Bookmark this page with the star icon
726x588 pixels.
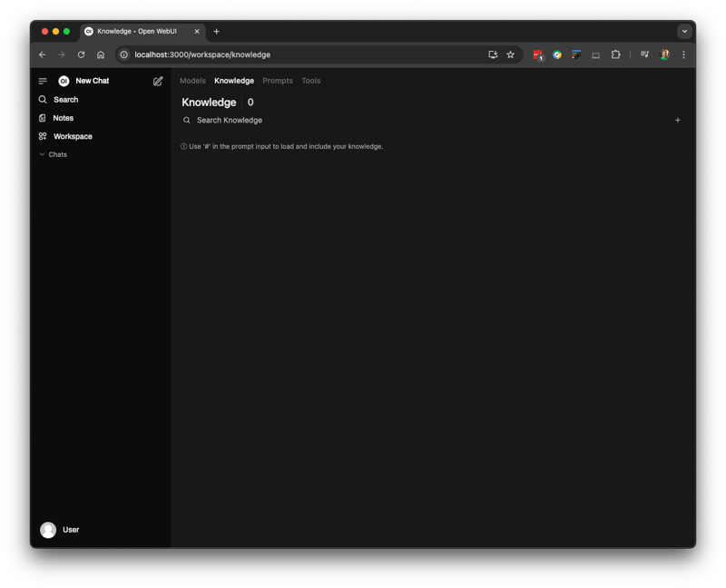[510, 54]
